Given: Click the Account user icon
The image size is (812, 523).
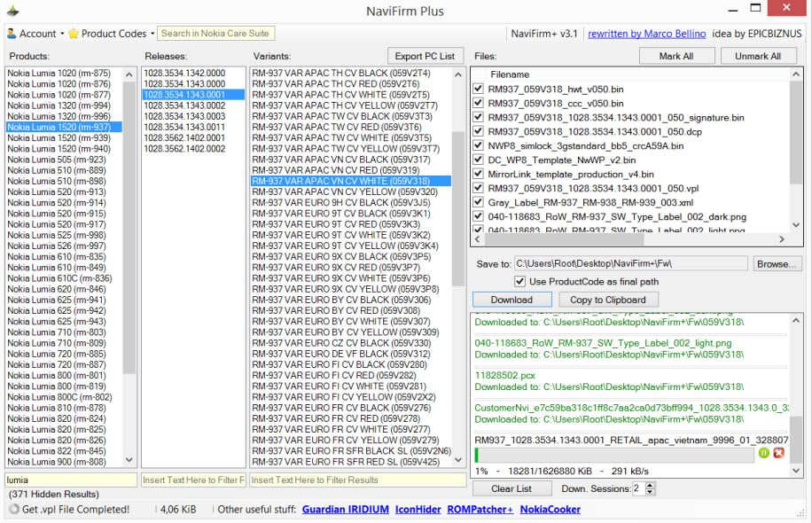Looking at the screenshot, I should click(11, 33).
